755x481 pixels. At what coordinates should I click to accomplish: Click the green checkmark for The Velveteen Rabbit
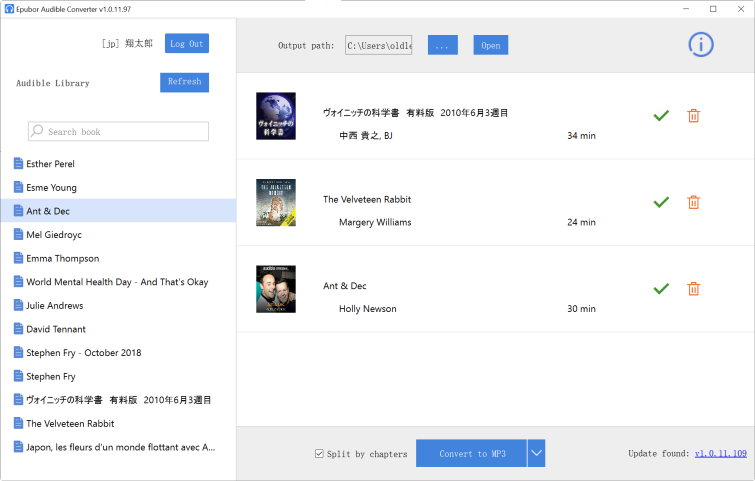[661, 202]
